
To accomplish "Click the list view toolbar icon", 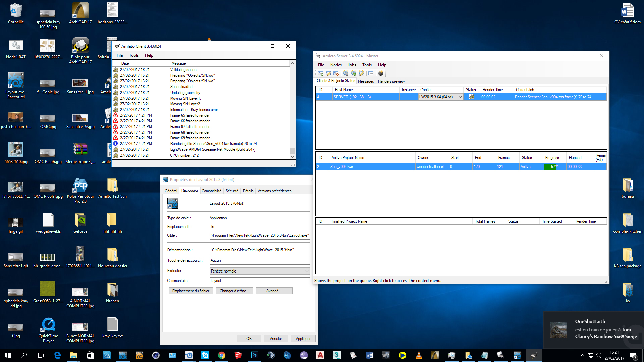I will [371, 73].
